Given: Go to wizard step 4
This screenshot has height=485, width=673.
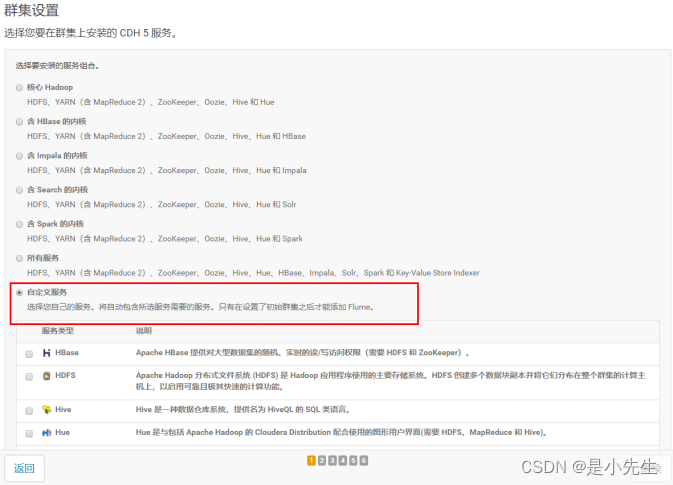Looking at the screenshot, I should coord(343,461).
